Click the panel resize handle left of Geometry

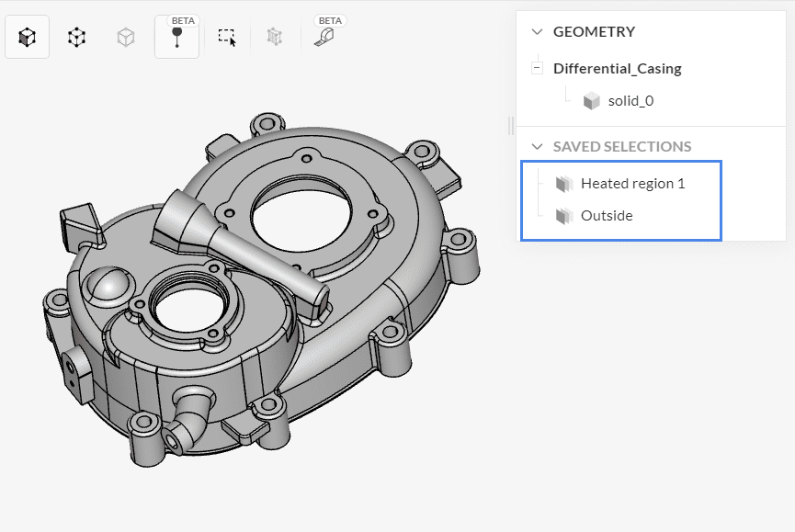point(511,126)
